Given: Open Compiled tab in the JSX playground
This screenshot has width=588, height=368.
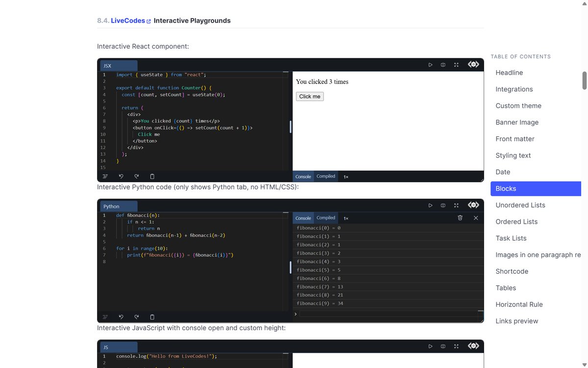Looking at the screenshot, I should [x=326, y=177].
